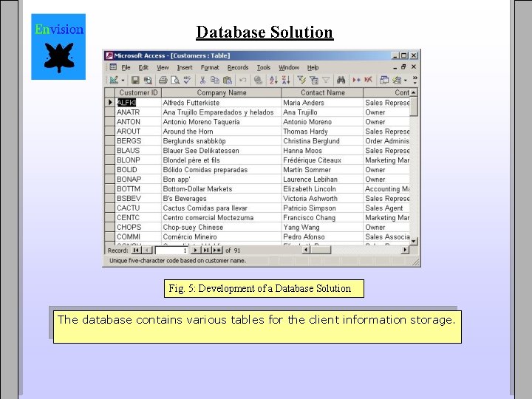Screen dimensions: 532x399
Task: Open the New Object dropdown arrow
Action: [x=405, y=81]
